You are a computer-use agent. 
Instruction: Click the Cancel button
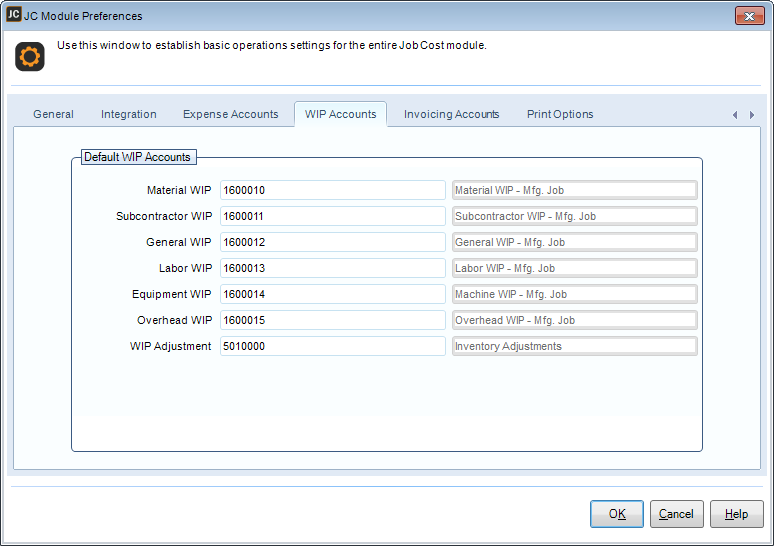tap(676, 514)
